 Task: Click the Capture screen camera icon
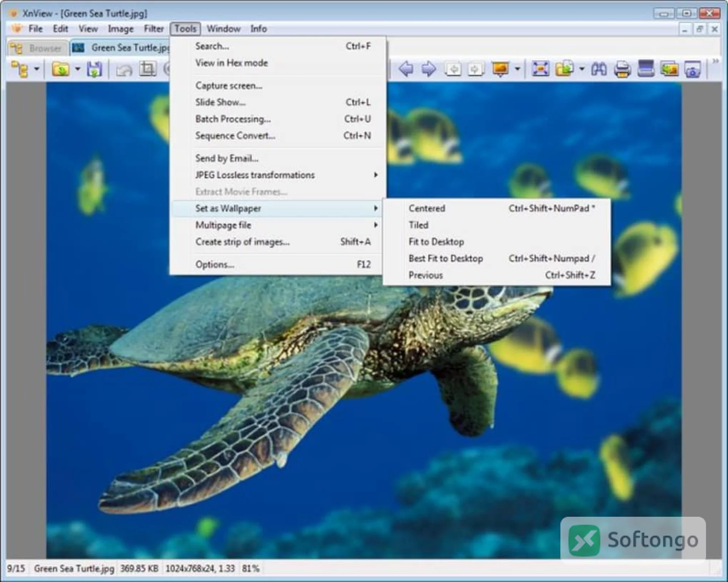(x=693, y=69)
